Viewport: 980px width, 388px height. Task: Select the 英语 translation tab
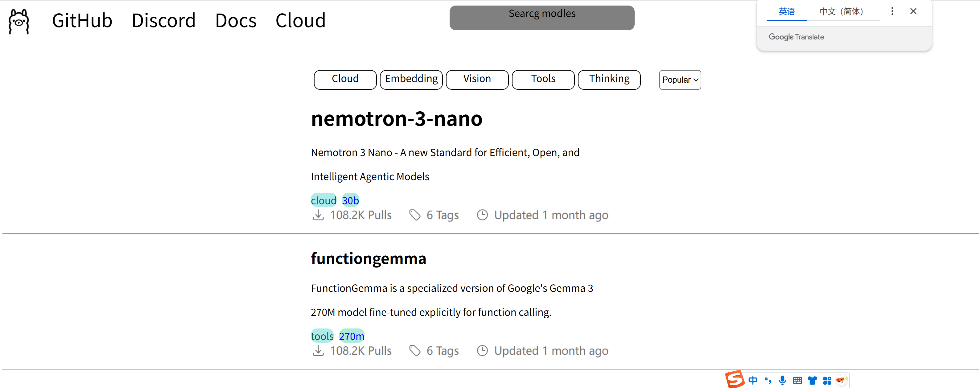click(786, 12)
